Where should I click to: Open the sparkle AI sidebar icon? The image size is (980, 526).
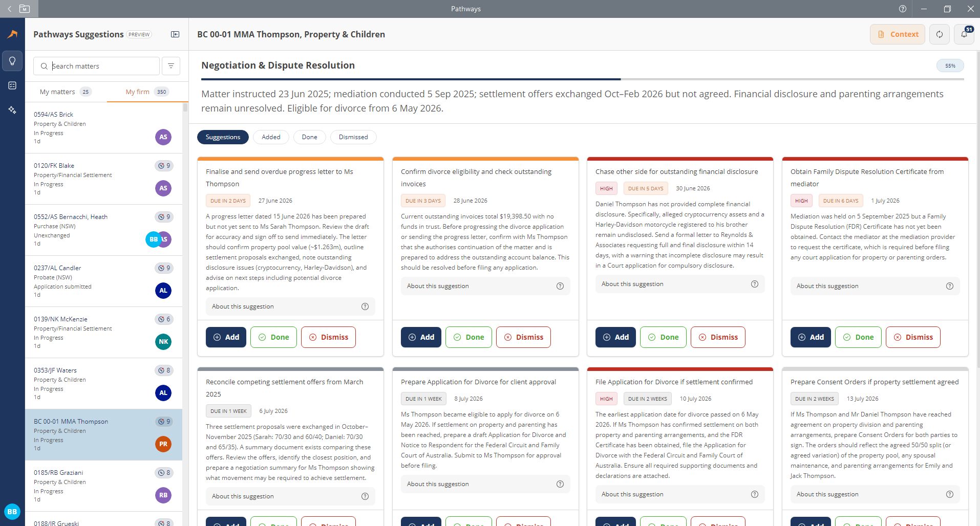point(12,110)
